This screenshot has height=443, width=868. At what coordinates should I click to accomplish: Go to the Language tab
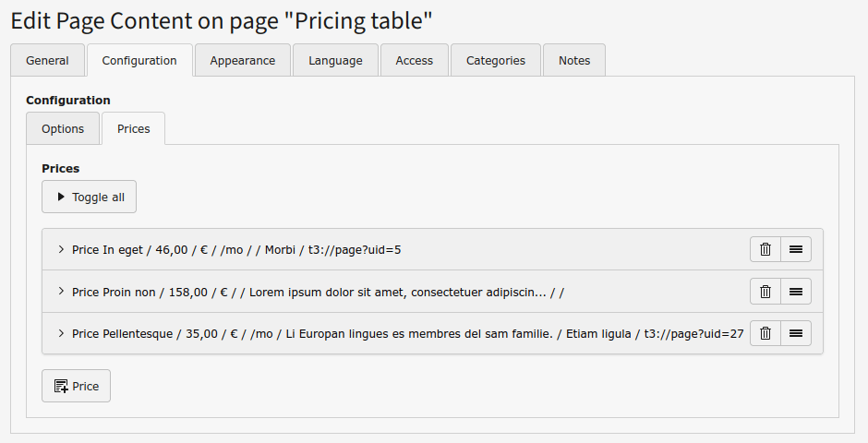coord(335,60)
